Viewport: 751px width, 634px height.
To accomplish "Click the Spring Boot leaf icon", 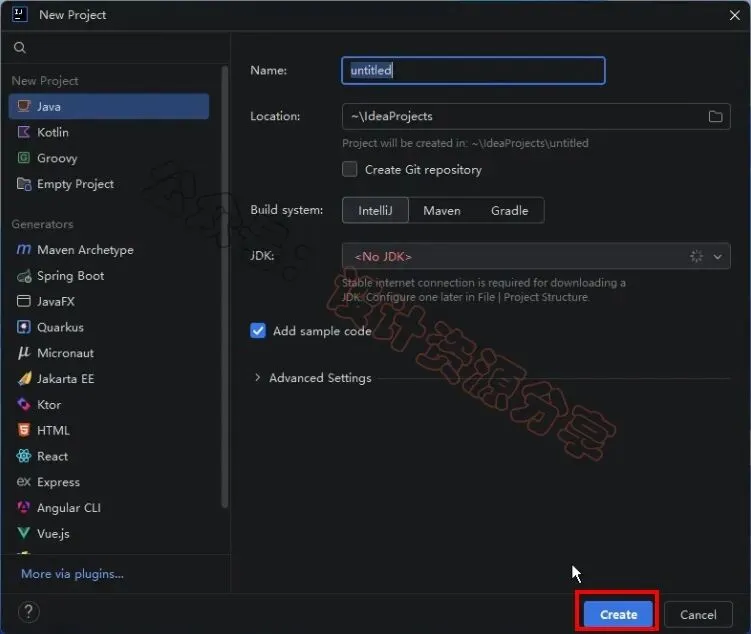I will pos(23,276).
